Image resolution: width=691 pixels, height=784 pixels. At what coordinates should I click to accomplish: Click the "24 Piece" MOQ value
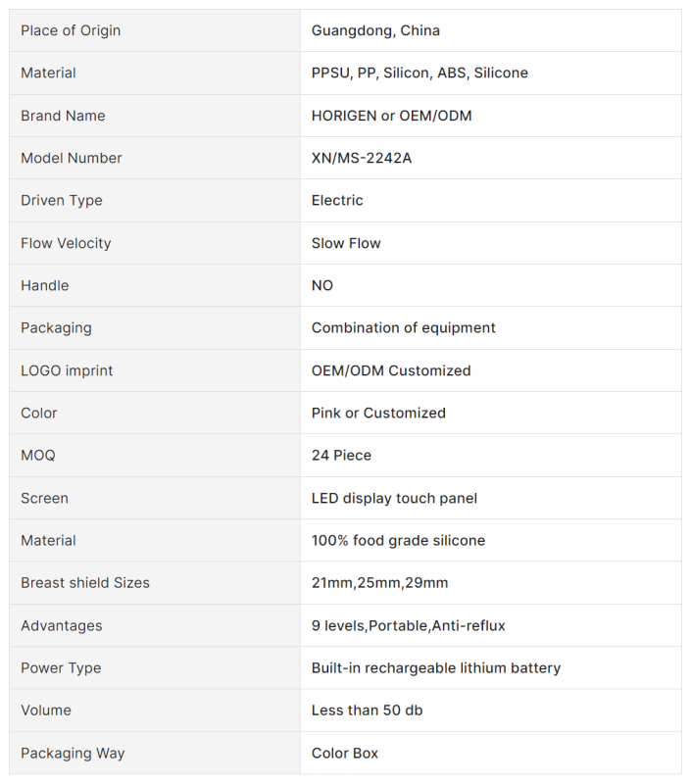tap(341, 455)
